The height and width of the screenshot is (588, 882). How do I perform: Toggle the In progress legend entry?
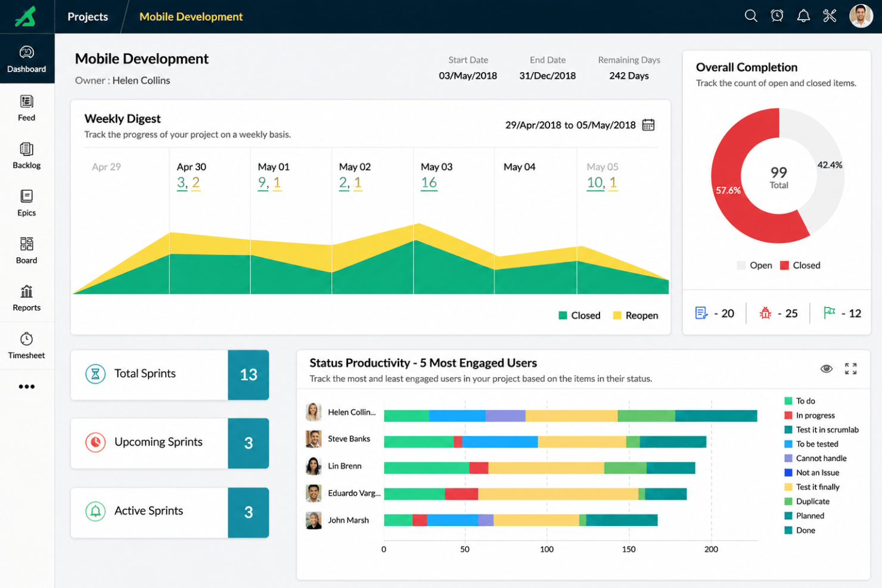(809, 415)
